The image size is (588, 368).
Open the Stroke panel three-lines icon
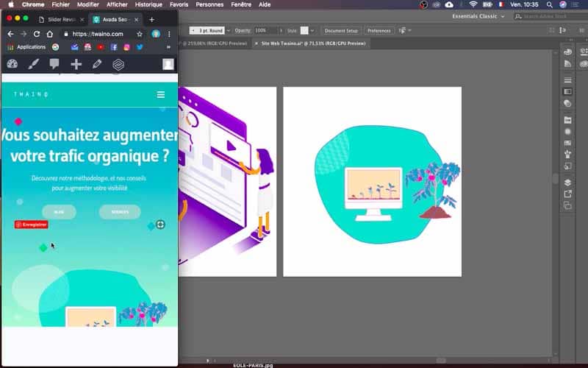click(x=567, y=80)
